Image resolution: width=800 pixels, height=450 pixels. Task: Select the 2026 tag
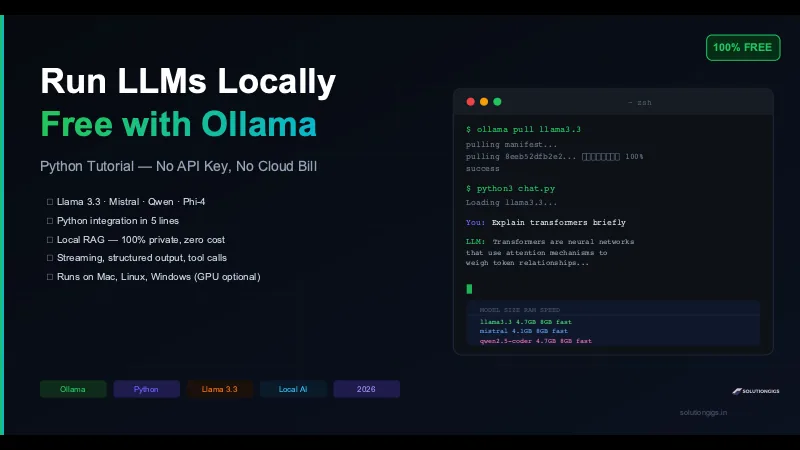366,389
